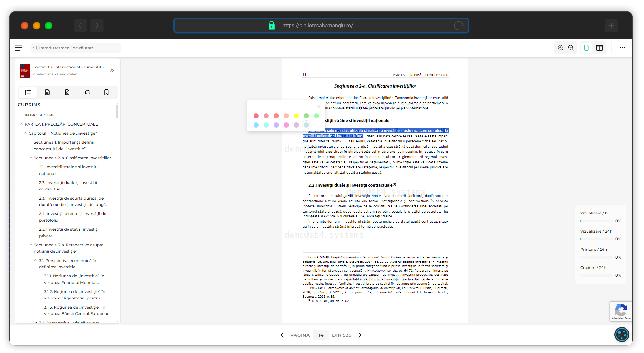The image size is (644, 353).
Task: Click the book title Contractul internațional de investiții
Action: (x=68, y=67)
